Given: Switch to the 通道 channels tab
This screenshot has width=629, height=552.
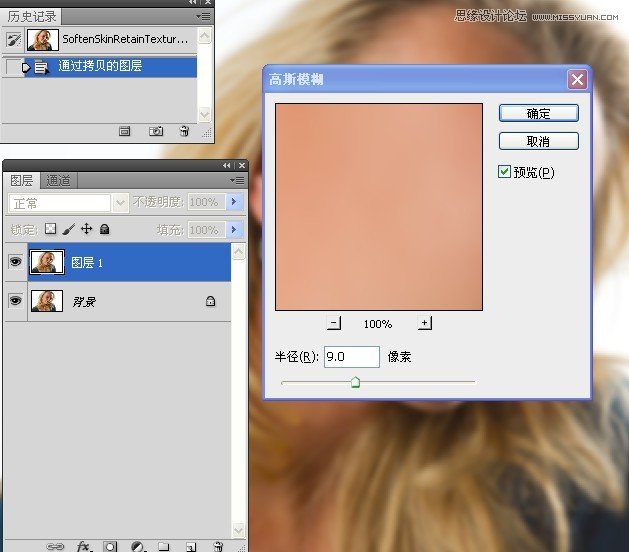Looking at the screenshot, I should coord(59,181).
